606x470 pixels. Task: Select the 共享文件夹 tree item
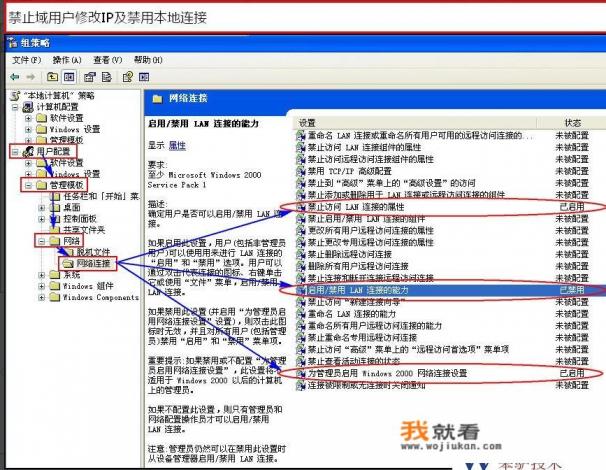pyautogui.click(x=84, y=230)
